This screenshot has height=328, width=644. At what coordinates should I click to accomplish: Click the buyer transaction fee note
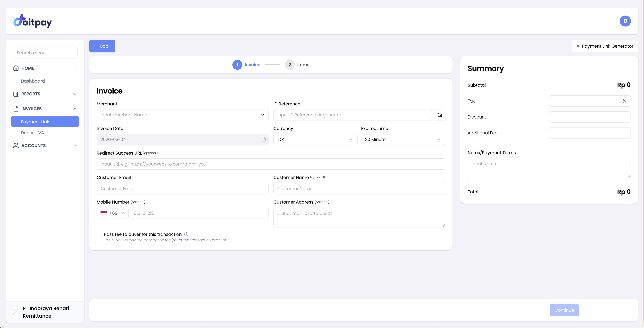click(x=166, y=240)
